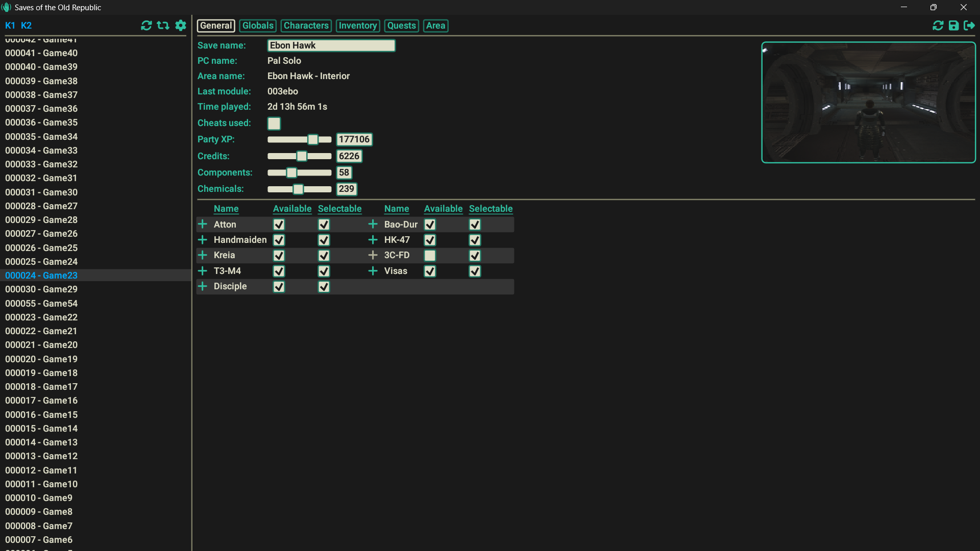
Task: Open the Quests tab
Action: click(402, 26)
